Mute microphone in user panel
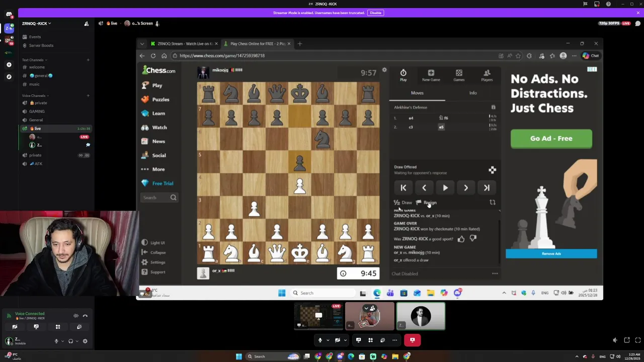 click(56, 341)
